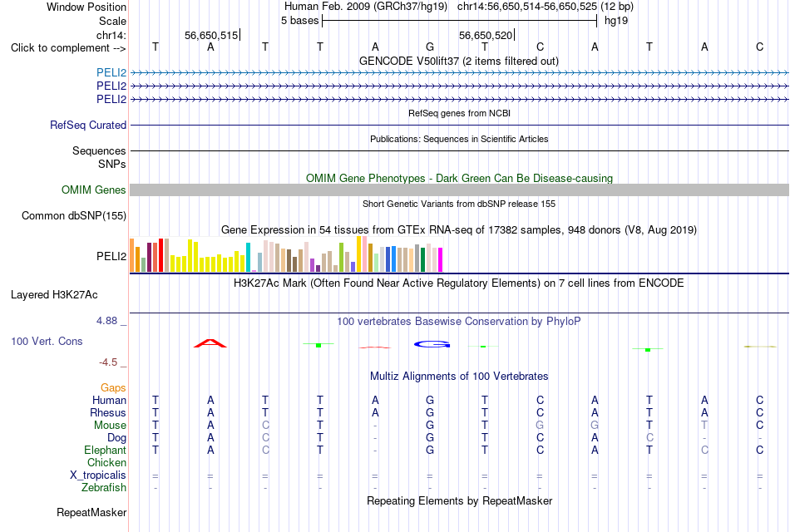
Task: Click the 'Click to complement -->' label
Action: coord(68,48)
